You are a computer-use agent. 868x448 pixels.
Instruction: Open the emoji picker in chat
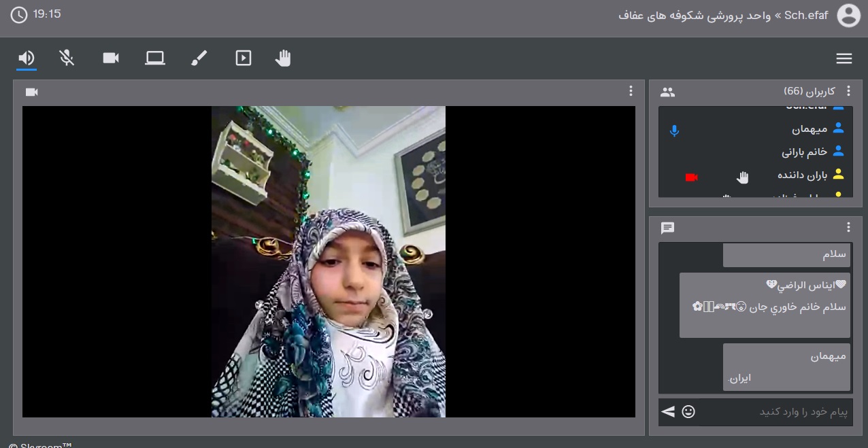click(x=688, y=411)
